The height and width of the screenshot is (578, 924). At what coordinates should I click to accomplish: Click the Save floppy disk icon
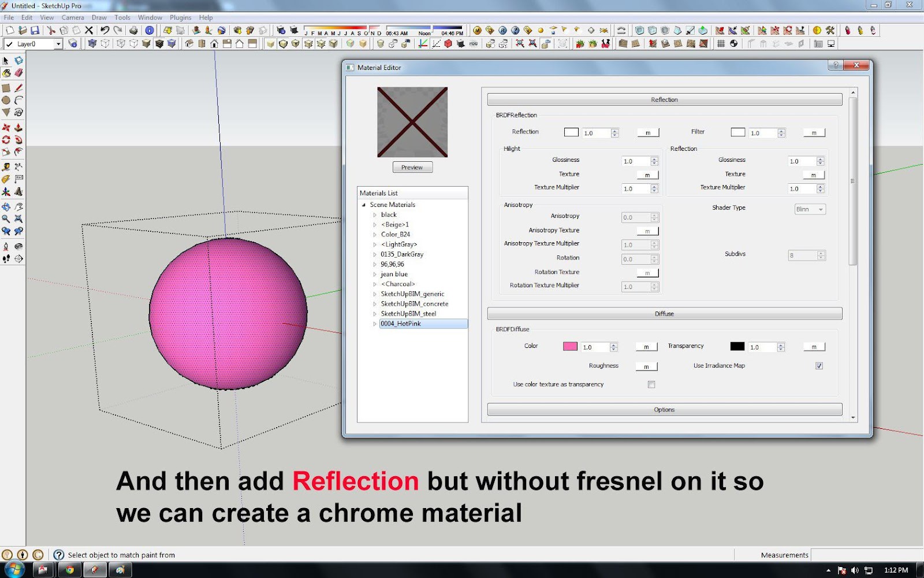[x=35, y=30]
